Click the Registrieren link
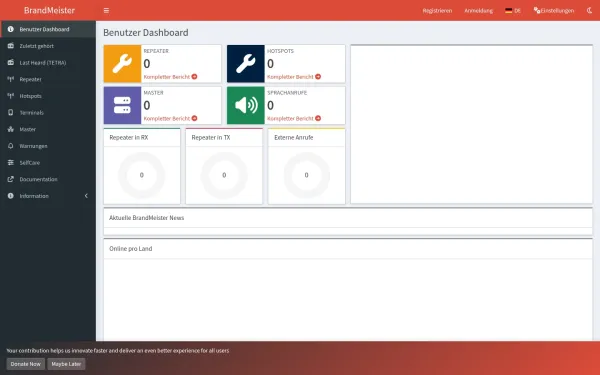 pyautogui.click(x=437, y=10)
